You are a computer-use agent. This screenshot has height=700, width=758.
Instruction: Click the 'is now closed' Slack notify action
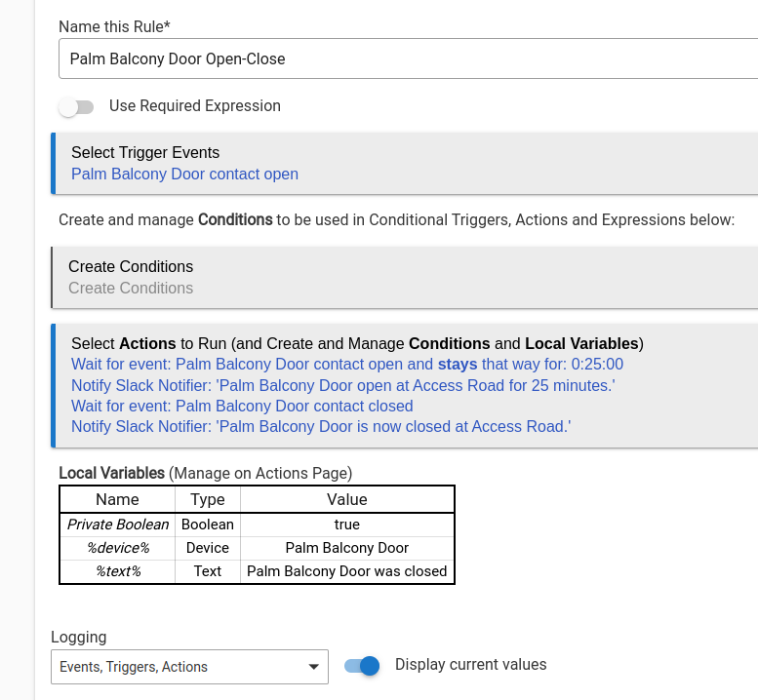pos(321,426)
